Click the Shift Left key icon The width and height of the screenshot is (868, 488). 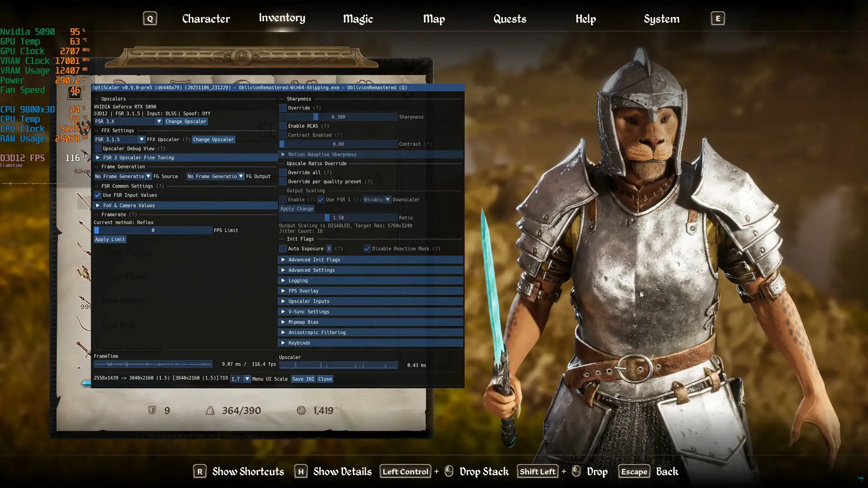point(538,472)
